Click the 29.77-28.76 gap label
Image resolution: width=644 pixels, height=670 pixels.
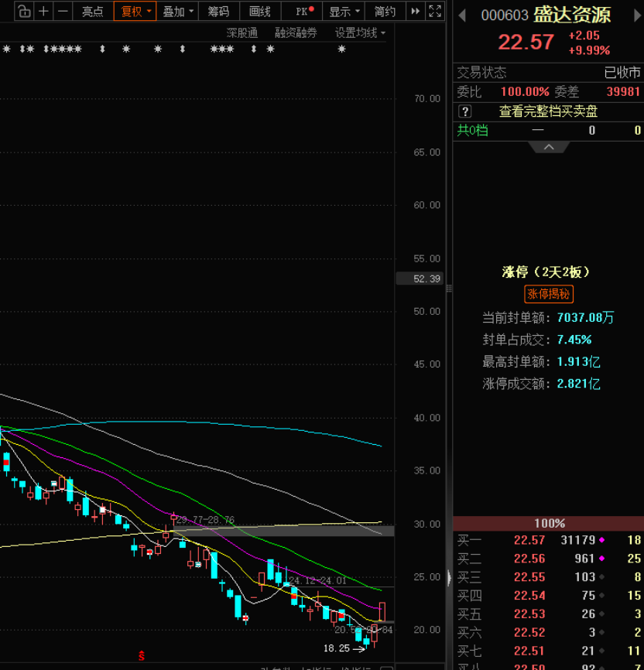[205, 520]
